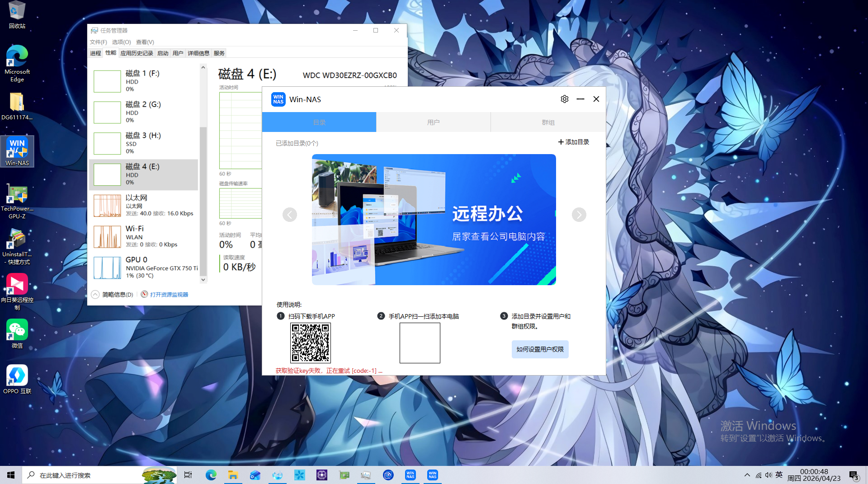The image size is (868, 484).
Task: Open Task View on the taskbar
Action: 188,475
